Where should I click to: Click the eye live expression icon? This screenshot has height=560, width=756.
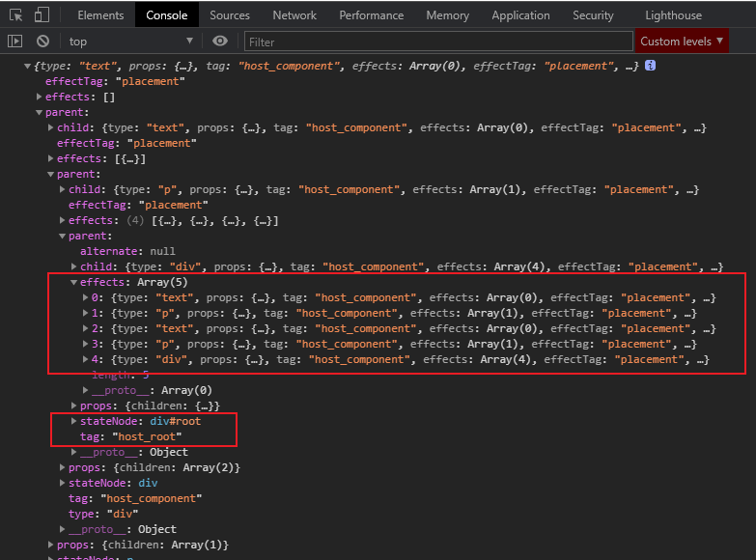point(220,42)
